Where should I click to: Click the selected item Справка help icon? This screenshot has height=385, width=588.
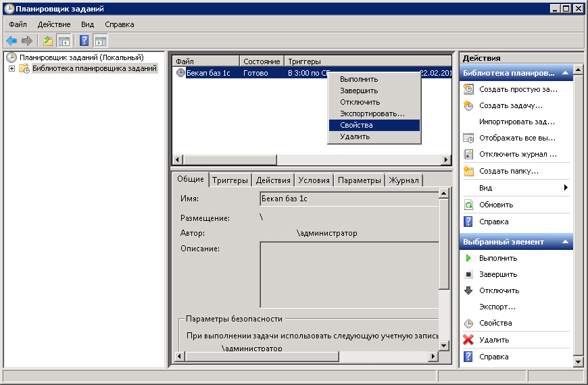point(468,357)
